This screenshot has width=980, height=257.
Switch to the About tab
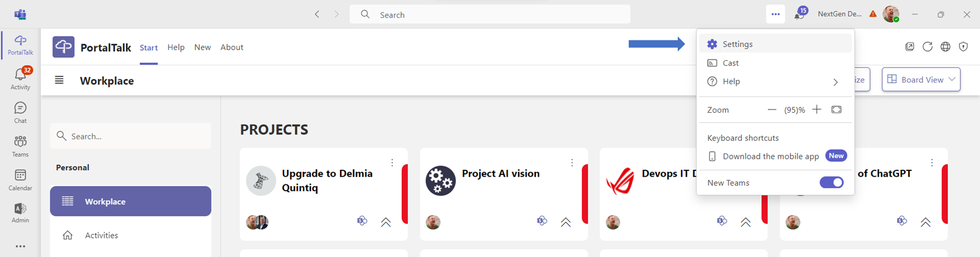click(x=231, y=47)
